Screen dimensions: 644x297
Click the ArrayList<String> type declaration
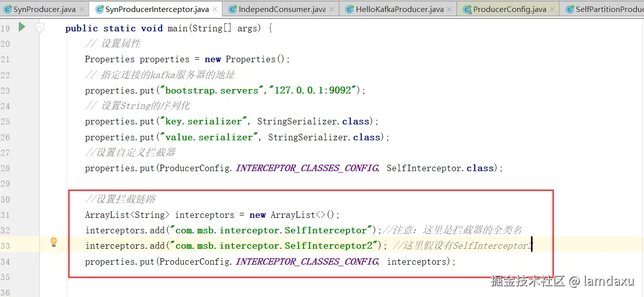tap(127, 215)
